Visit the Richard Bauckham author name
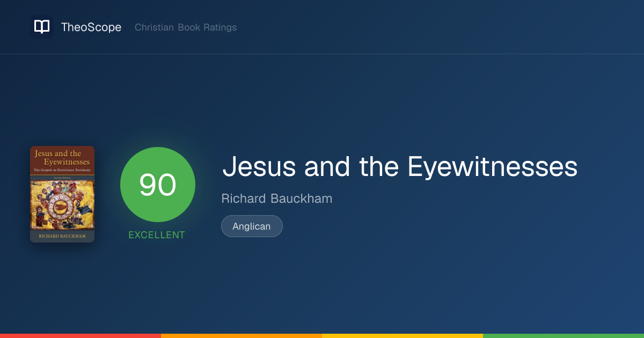This screenshot has height=338, width=644. [277, 199]
